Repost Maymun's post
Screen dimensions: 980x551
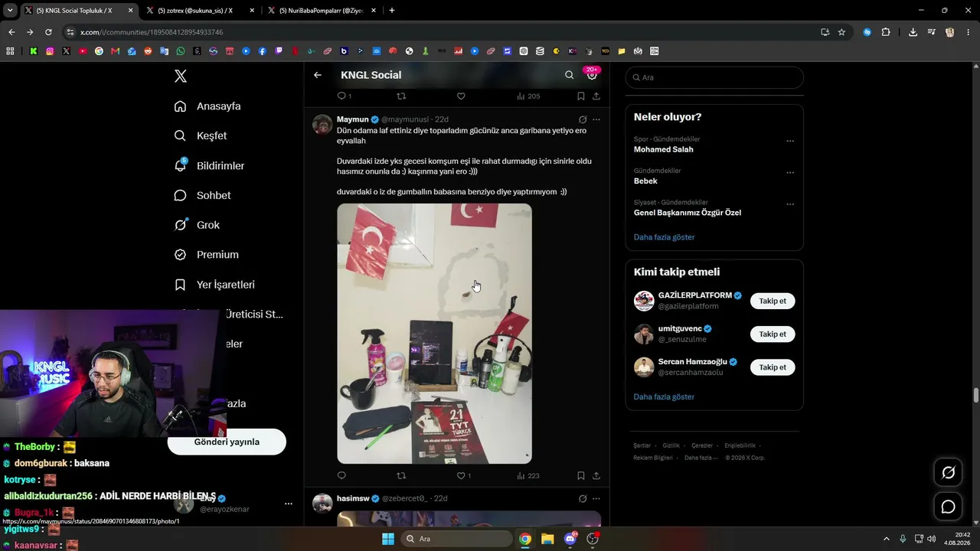pyautogui.click(x=401, y=475)
